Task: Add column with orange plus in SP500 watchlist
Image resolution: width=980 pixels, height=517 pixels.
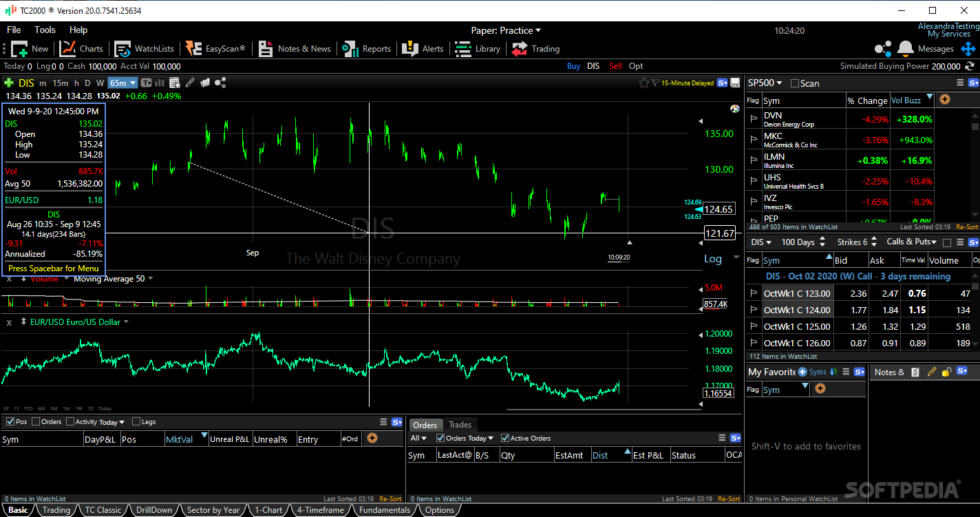Action: pos(945,100)
